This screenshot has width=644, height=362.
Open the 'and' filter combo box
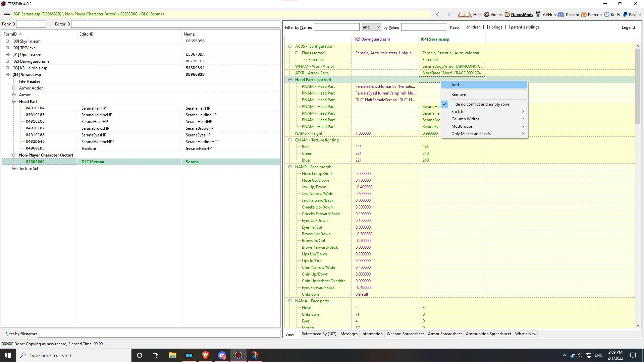coord(371,27)
